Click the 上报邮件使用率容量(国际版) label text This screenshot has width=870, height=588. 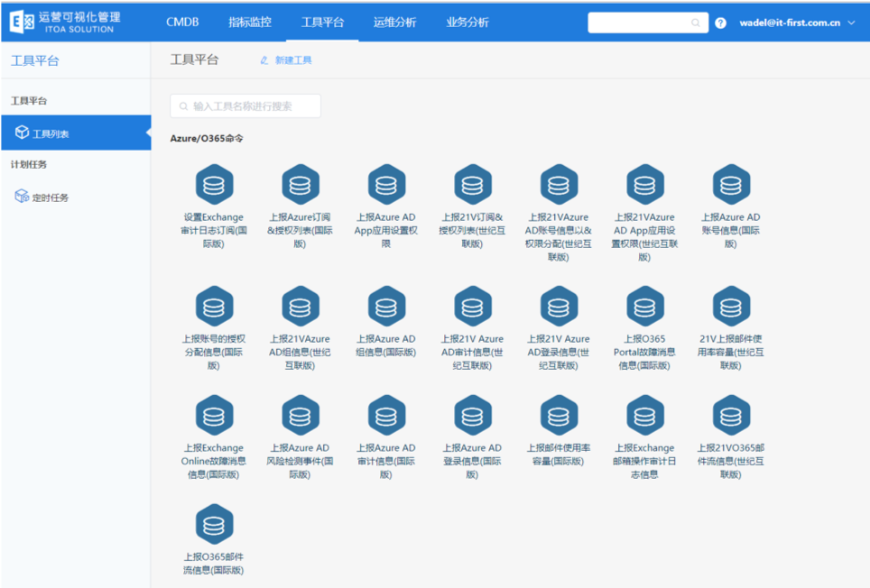pyautogui.click(x=558, y=455)
